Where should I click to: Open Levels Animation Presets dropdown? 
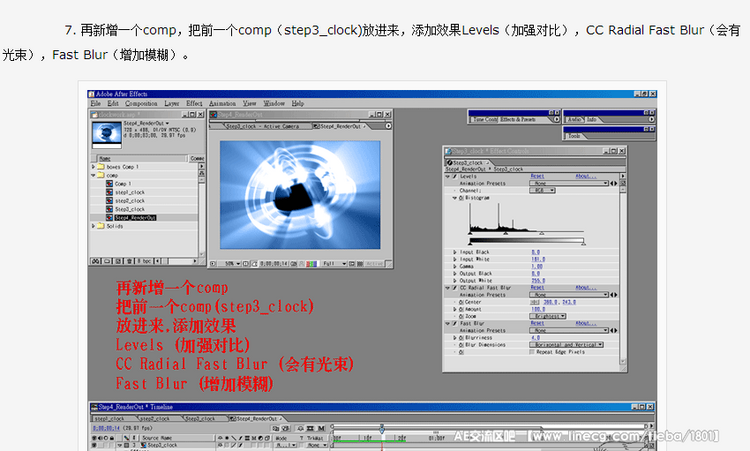click(x=569, y=183)
